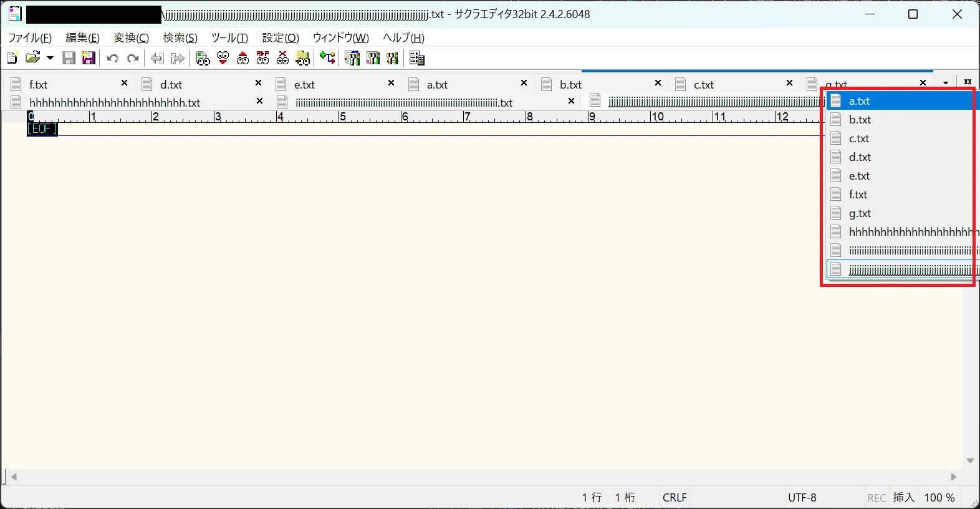Click the horizontal scrollbar right arrow
Viewport: 980px width, 509px height.
(953, 477)
